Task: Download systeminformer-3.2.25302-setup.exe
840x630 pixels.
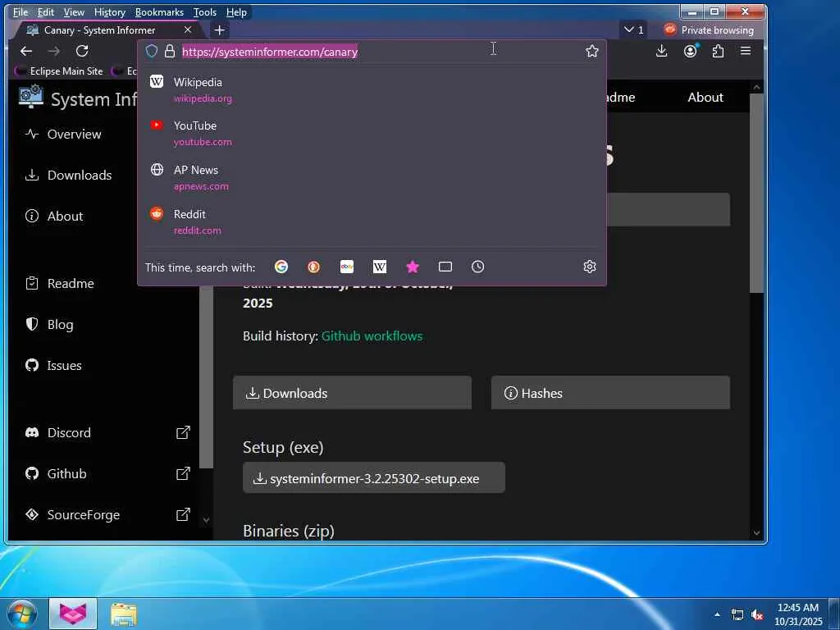Action: 373,478
